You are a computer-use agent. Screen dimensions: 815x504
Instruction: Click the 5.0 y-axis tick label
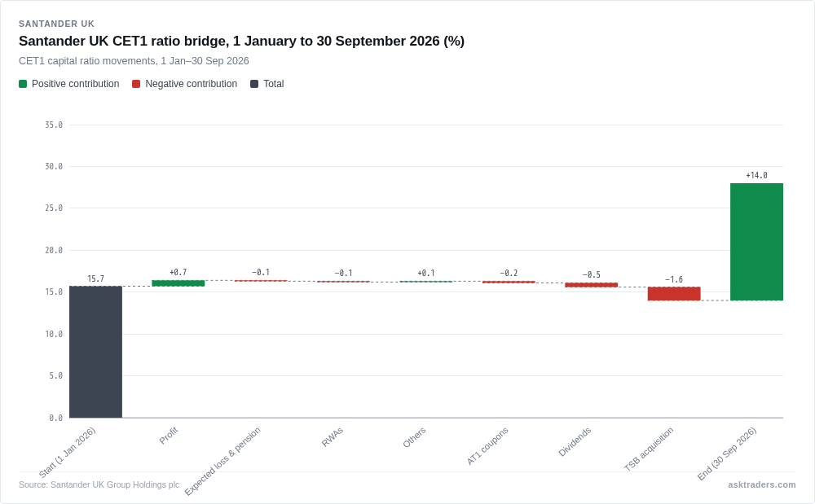(x=56, y=376)
